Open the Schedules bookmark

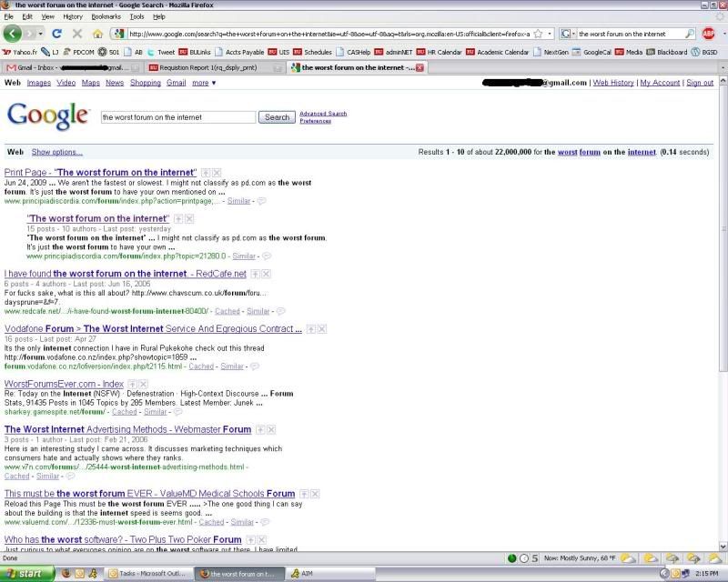click(x=312, y=52)
